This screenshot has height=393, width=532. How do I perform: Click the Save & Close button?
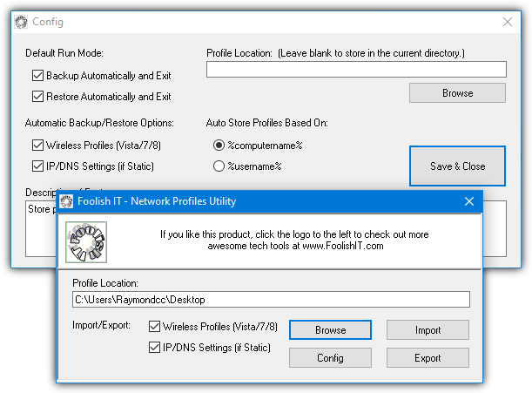pyautogui.click(x=457, y=166)
